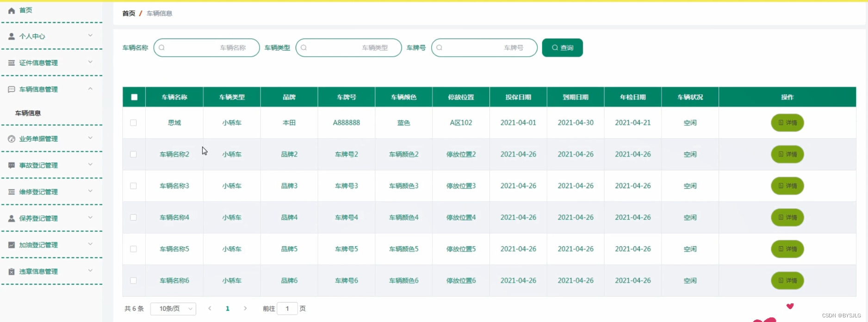Viewport: 868px width, 322px height.
Task: Focus the 车辆类型 search input
Action: [348, 48]
